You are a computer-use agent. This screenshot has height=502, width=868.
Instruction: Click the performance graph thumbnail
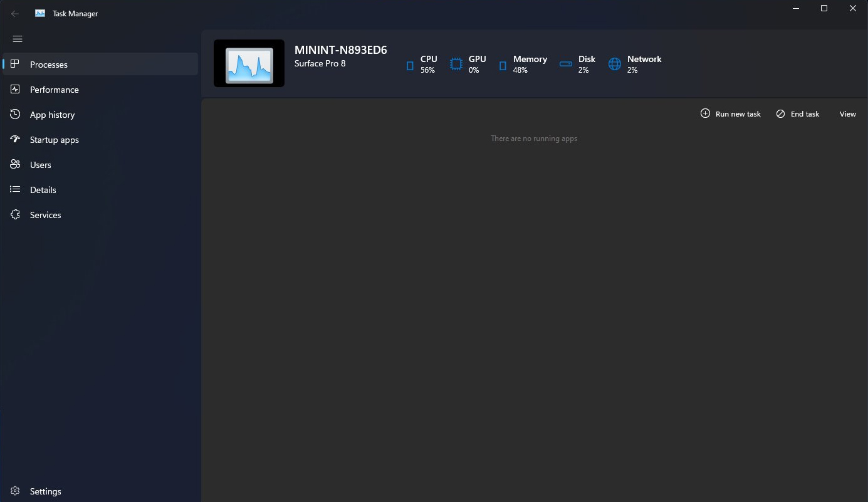[249, 64]
